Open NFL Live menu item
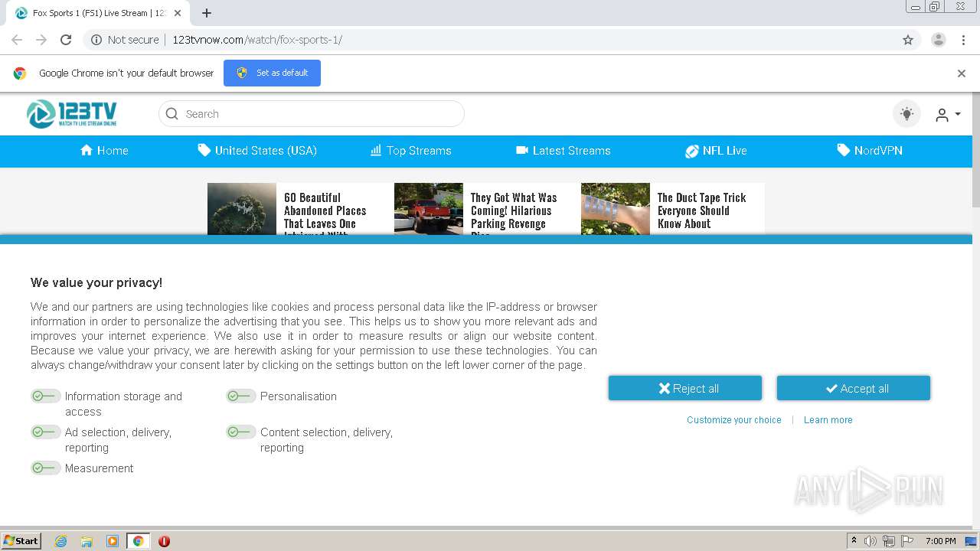The width and height of the screenshot is (980, 551). pyautogui.click(x=716, y=151)
